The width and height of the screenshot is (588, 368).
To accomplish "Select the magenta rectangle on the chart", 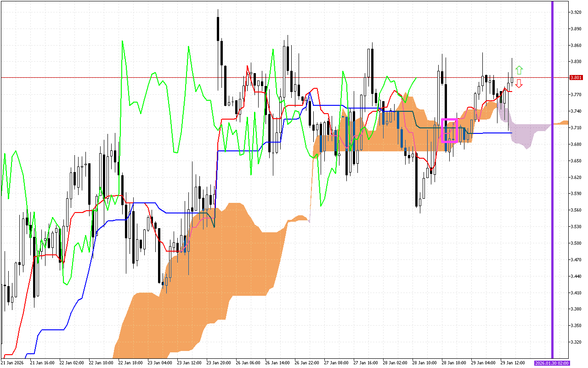I will 449,131.
